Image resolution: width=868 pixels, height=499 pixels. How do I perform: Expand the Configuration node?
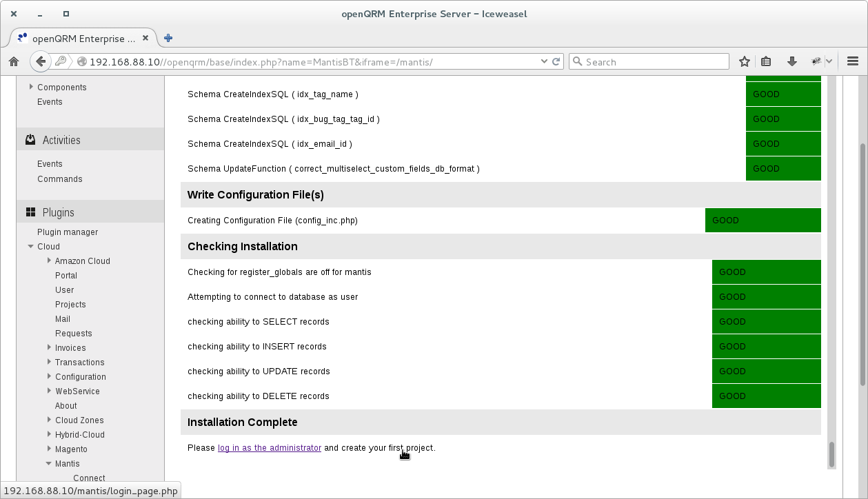49,376
